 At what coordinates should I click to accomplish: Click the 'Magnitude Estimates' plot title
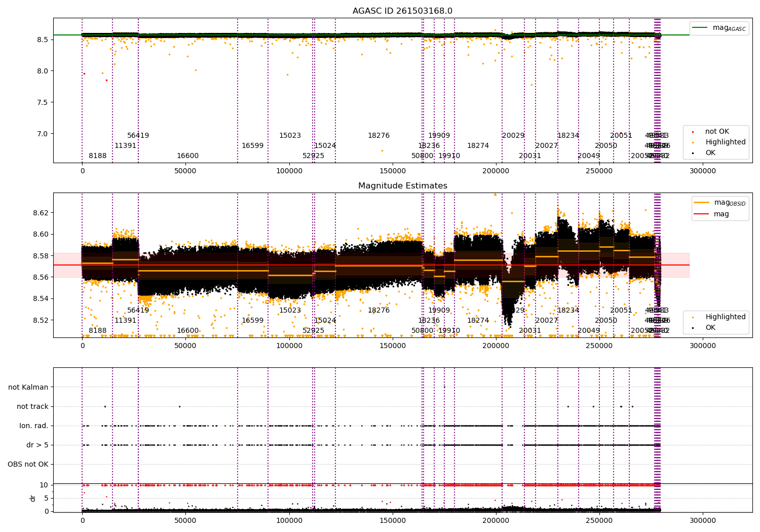(x=402, y=186)
